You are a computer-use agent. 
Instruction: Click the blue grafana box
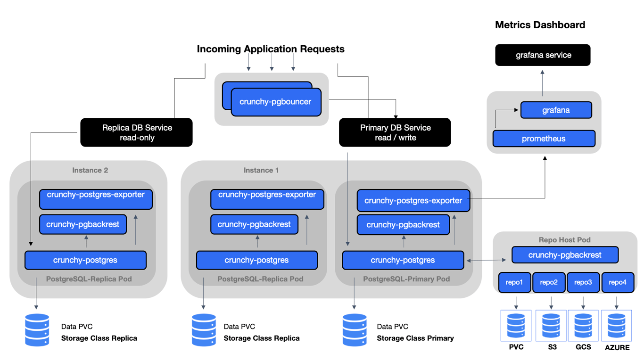coord(556,110)
